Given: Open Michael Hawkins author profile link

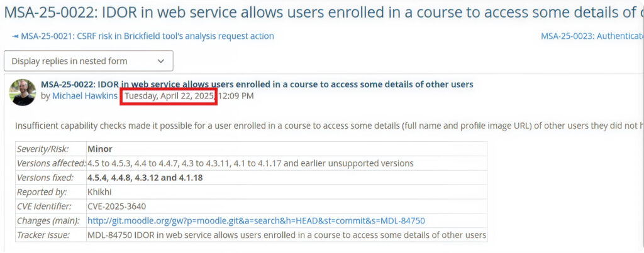Looking at the screenshot, I should [84, 96].
